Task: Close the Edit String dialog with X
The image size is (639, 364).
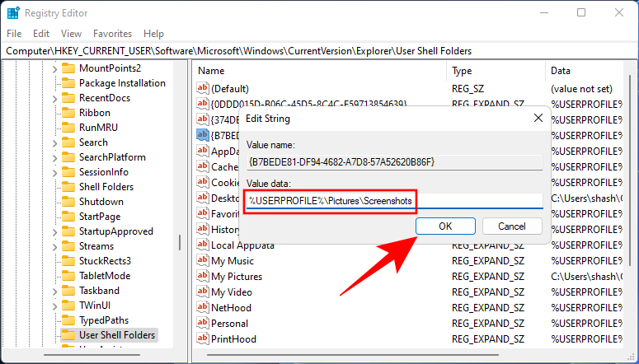Action: (538, 119)
